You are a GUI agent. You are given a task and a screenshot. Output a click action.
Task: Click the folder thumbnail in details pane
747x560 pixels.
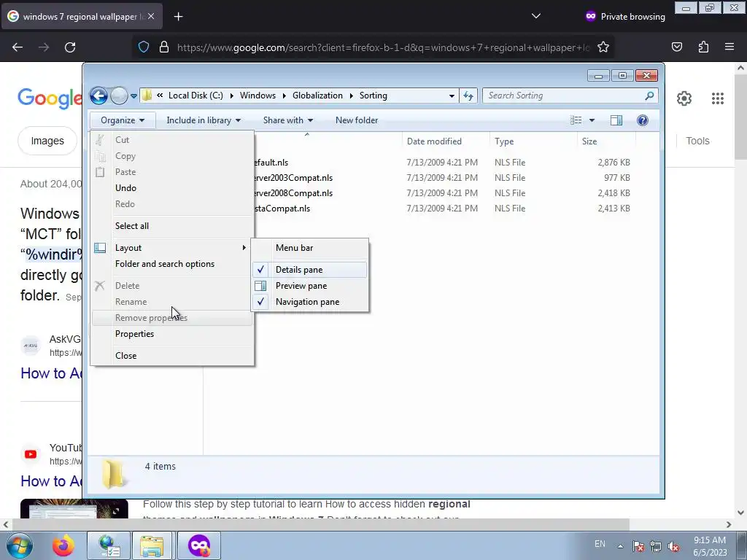(x=113, y=474)
